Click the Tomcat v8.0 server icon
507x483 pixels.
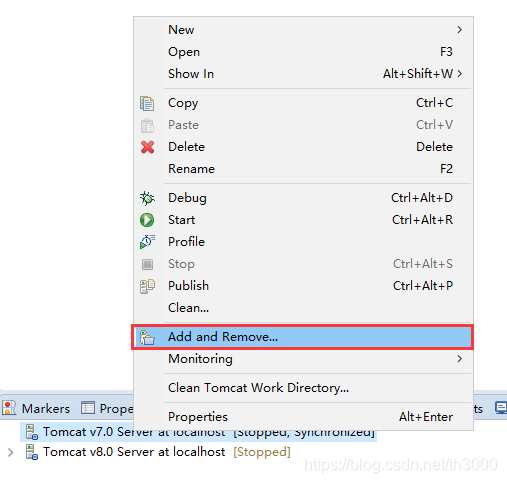[32, 452]
